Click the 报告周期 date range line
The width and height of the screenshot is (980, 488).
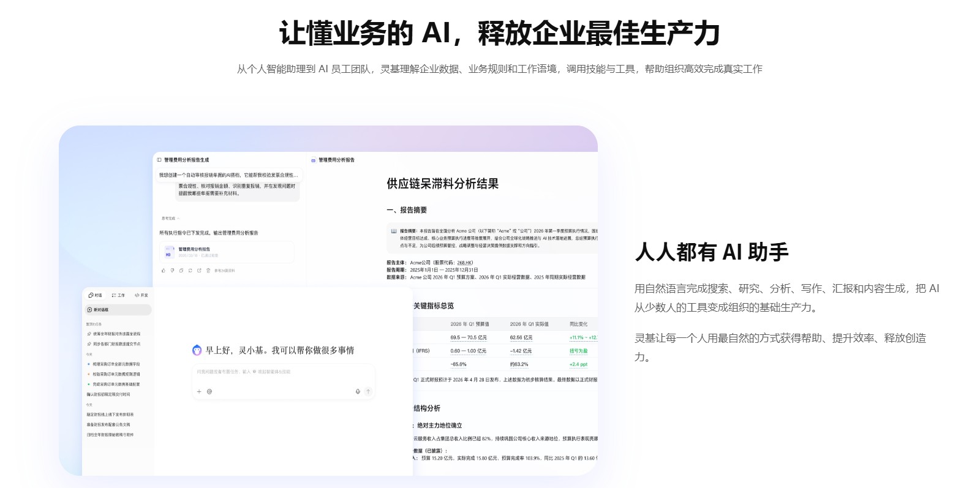coord(432,270)
